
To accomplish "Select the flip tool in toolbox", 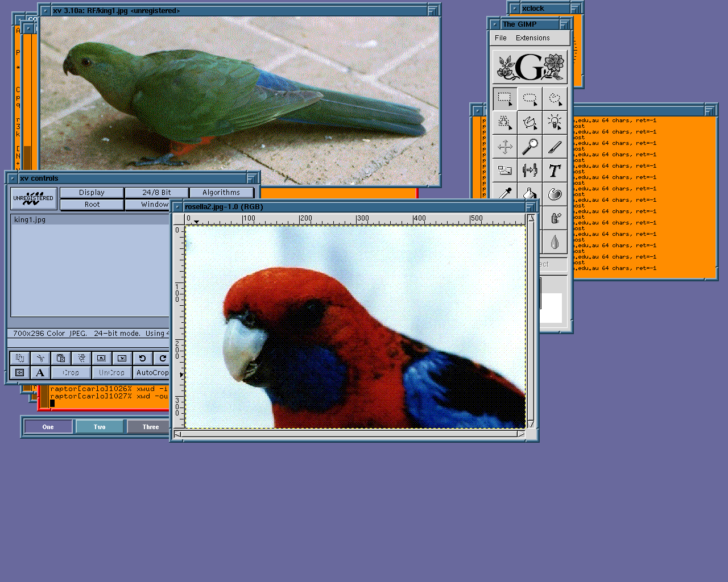I will pyautogui.click(x=530, y=171).
